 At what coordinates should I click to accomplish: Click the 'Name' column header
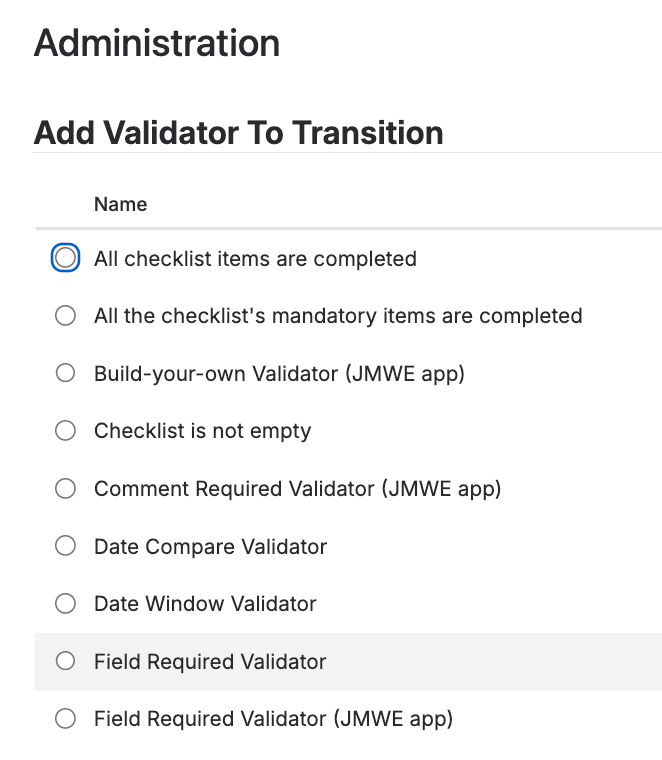(x=120, y=204)
